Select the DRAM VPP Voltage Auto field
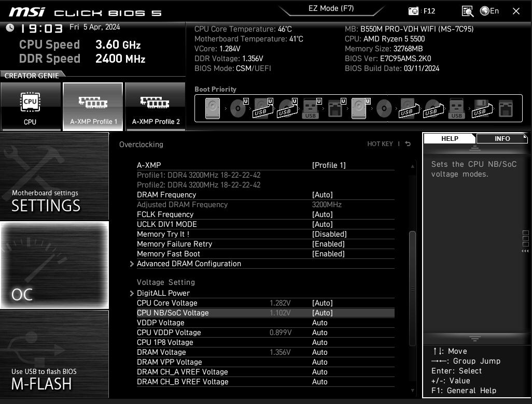 coord(319,362)
